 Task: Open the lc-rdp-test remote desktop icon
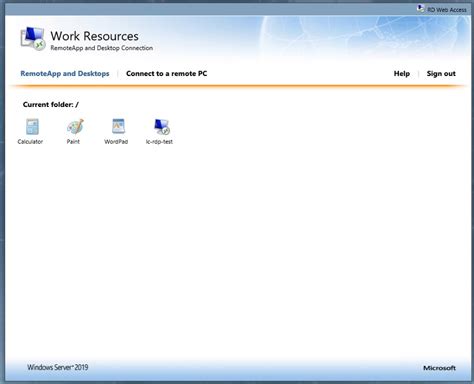click(162, 127)
